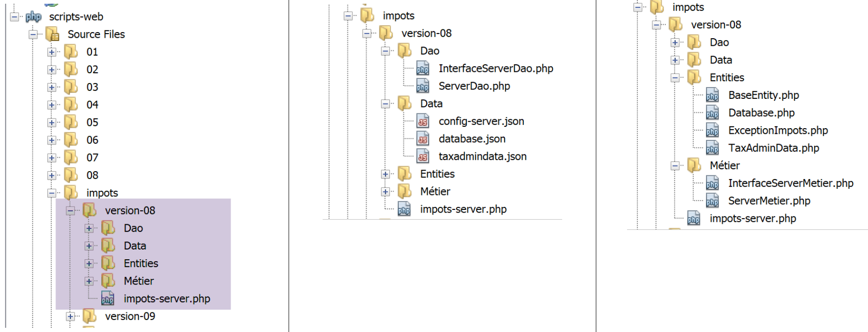Expand the version-09 folder

(71, 317)
